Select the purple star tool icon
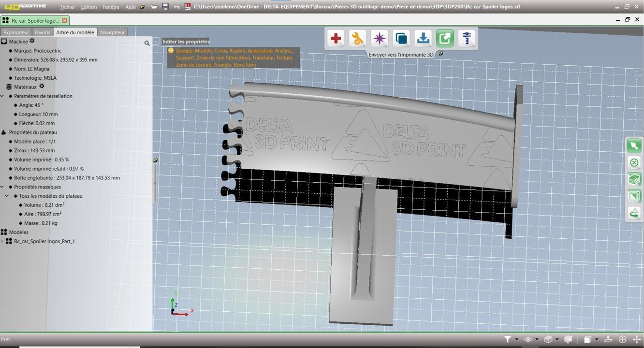 pyautogui.click(x=380, y=38)
